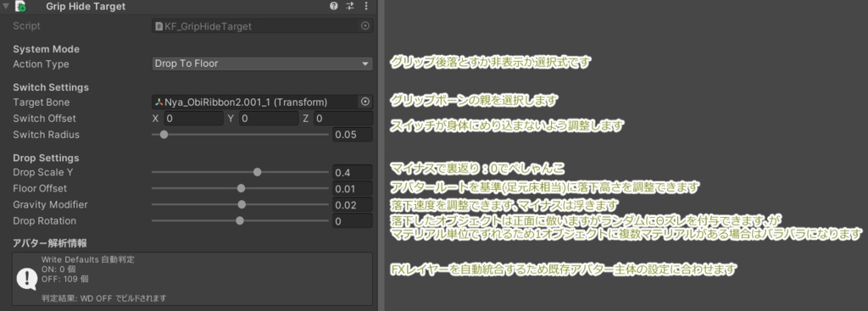The image size is (868, 311).
Task: Click the ON: 0 個 text
Action: tap(58, 269)
